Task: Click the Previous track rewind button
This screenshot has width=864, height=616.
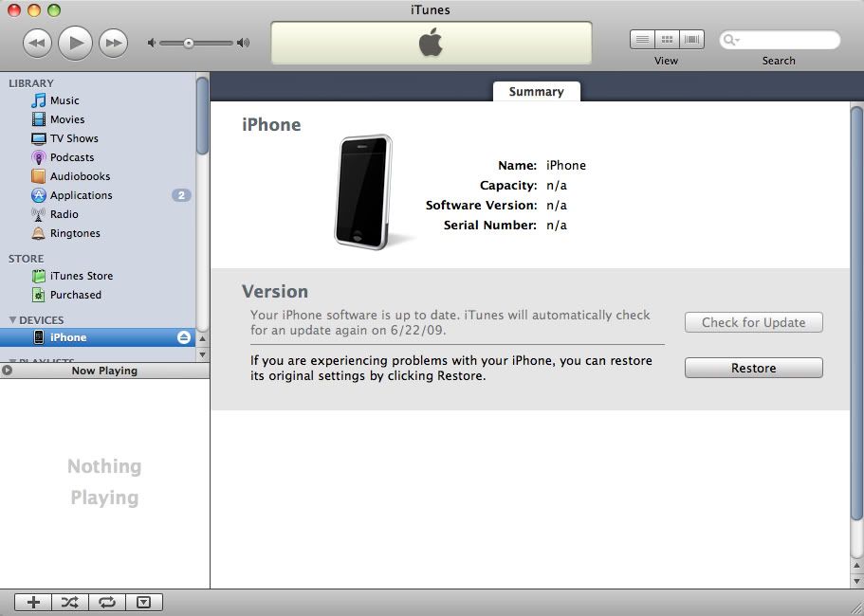Action: coord(38,43)
